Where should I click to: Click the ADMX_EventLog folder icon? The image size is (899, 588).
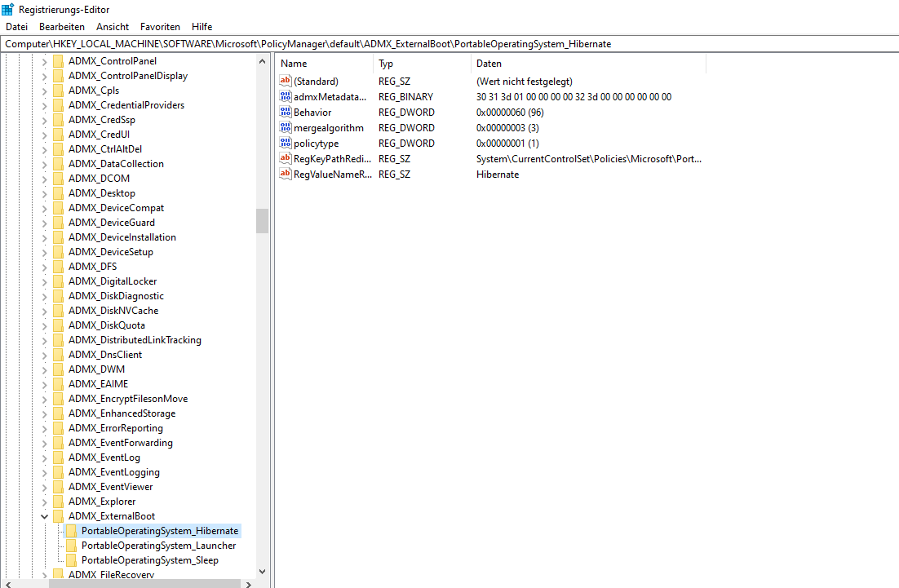[x=58, y=458]
